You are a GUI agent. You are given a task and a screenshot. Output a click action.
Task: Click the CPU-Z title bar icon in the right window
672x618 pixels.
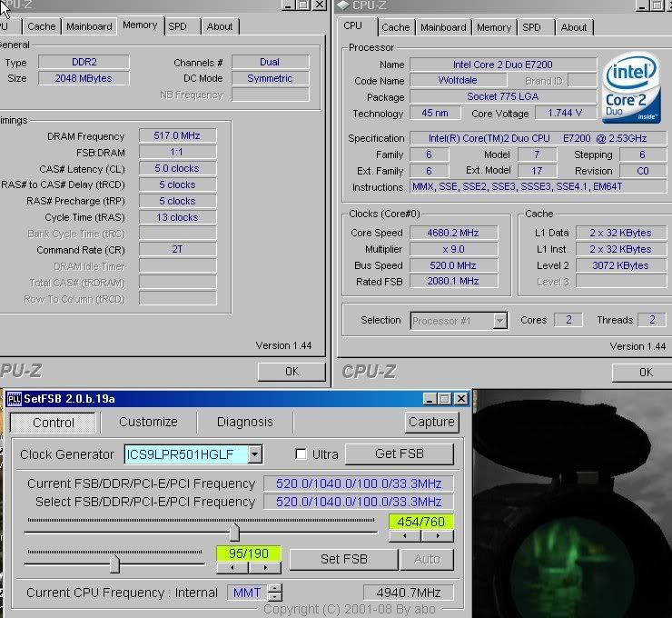[343, 5]
